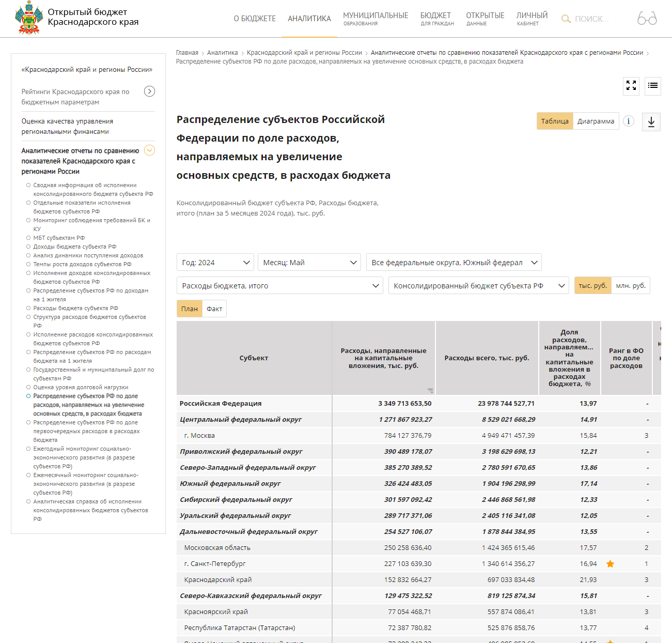The width and height of the screenshot is (672, 643).
Task: Expand table to fullscreen view
Action: tap(631, 86)
